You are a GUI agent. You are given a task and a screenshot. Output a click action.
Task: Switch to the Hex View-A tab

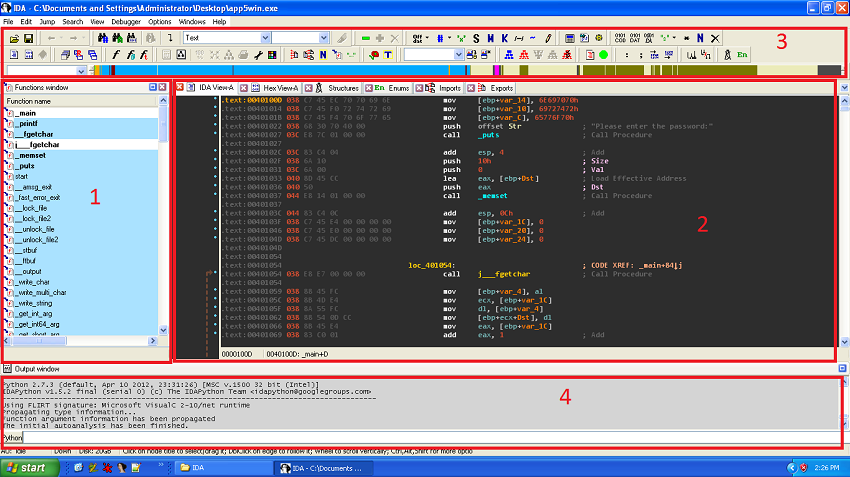point(274,88)
